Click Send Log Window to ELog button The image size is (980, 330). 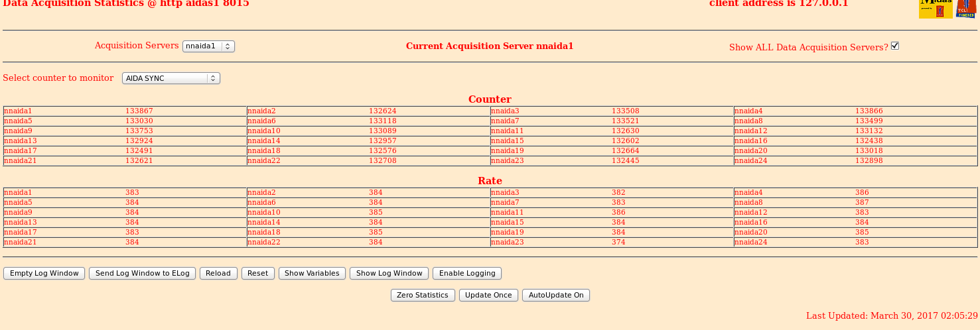click(x=142, y=273)
